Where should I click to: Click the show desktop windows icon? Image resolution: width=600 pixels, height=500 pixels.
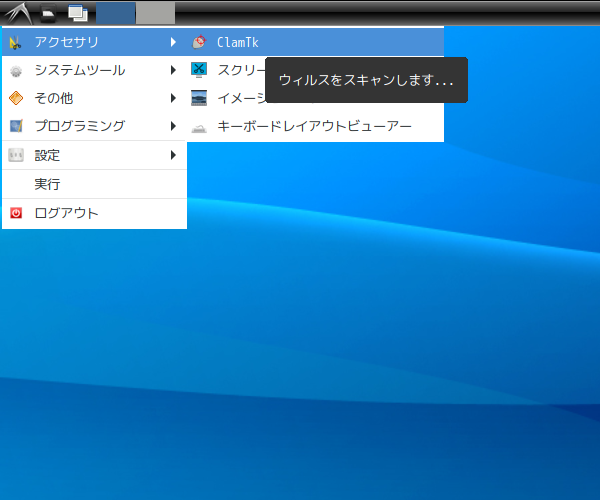[x=78, y=13]
